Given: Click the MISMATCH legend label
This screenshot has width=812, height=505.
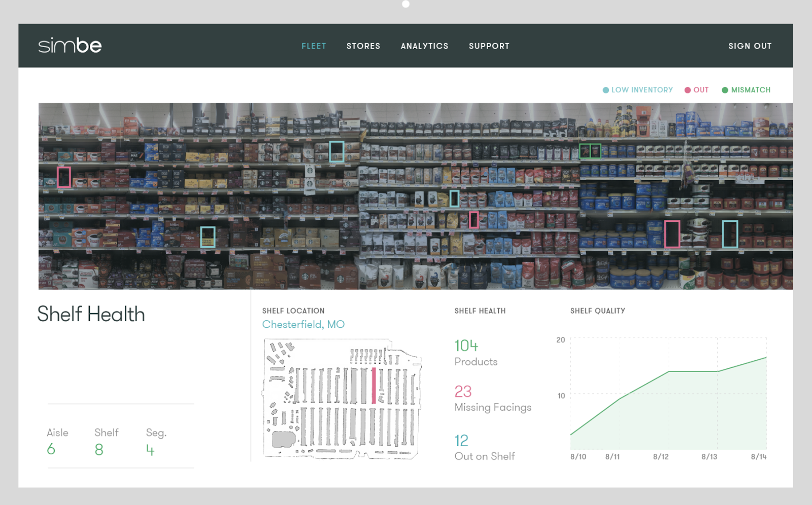Looking at the screenshot, I should (x=751, y=90).
